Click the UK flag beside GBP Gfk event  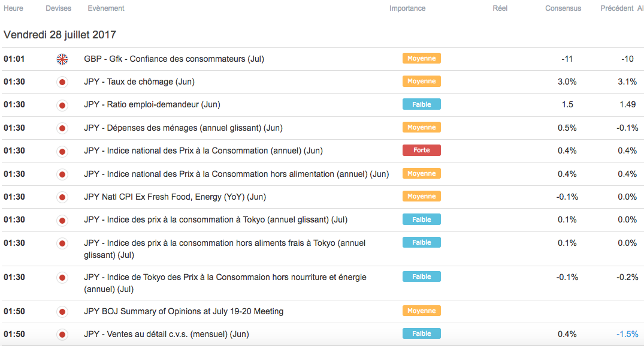(x=62, y=59)
